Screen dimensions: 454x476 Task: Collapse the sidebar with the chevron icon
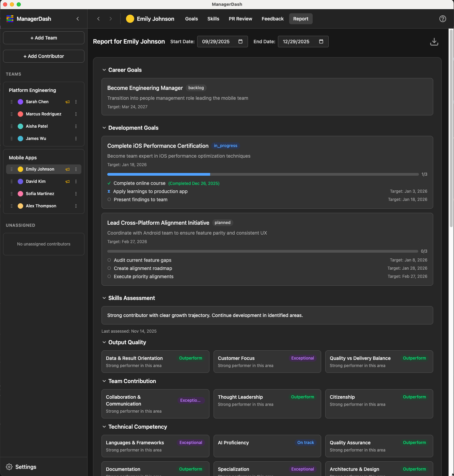77,19
